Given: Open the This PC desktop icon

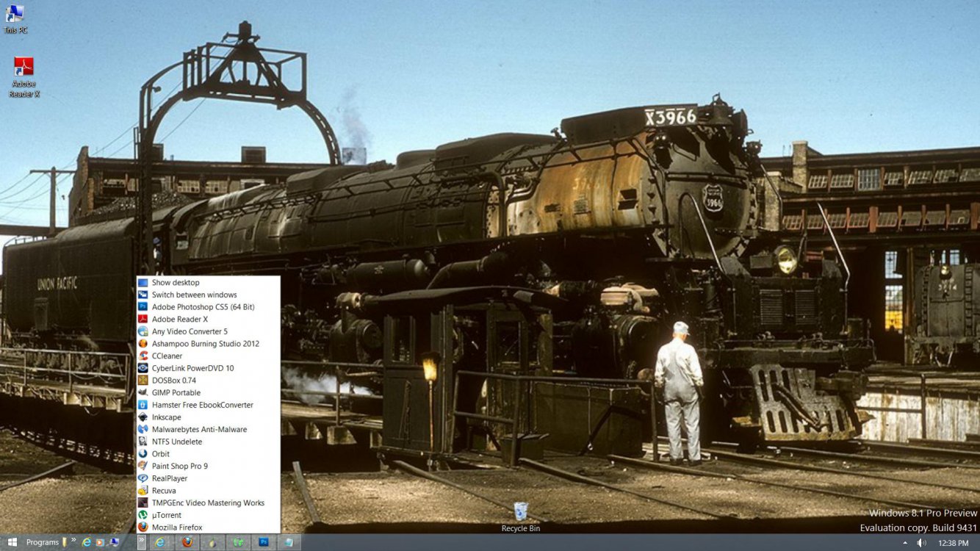Looking at the screenshot, I should point(15,15).
